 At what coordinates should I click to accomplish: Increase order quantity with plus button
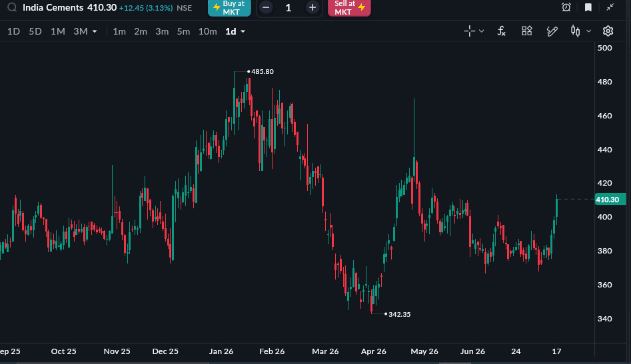pyautogui.click(x=313, y=7)
